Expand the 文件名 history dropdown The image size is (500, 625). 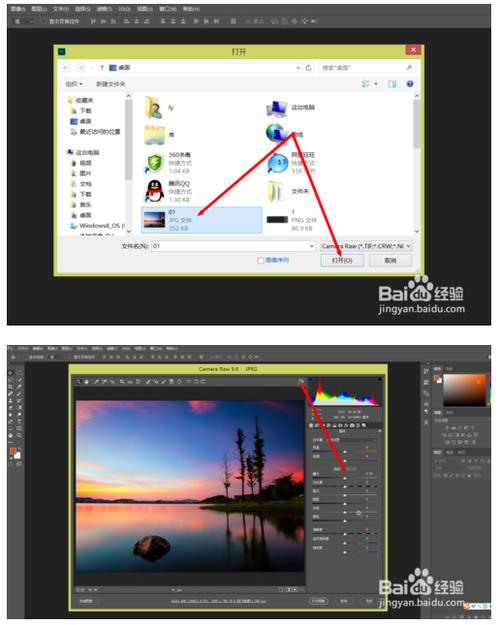point(312,246)
